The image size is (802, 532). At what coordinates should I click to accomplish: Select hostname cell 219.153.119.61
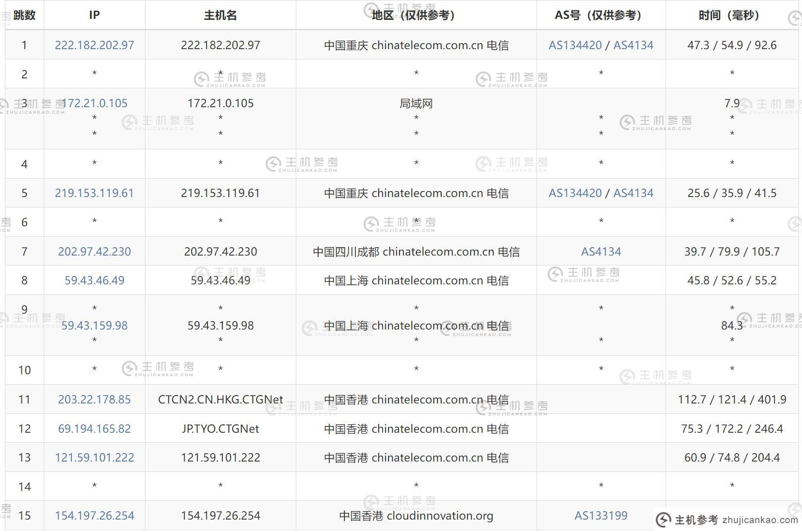(220, 193)
